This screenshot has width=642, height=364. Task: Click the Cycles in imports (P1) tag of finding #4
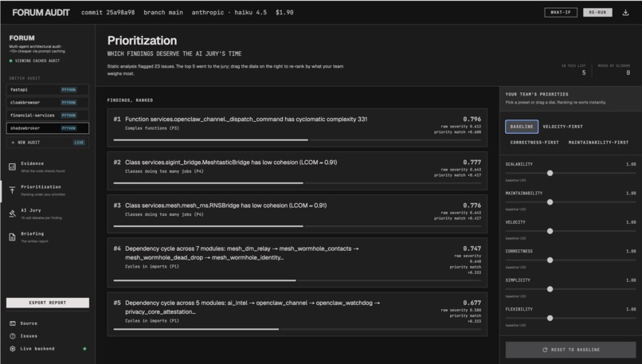point(152,267)
